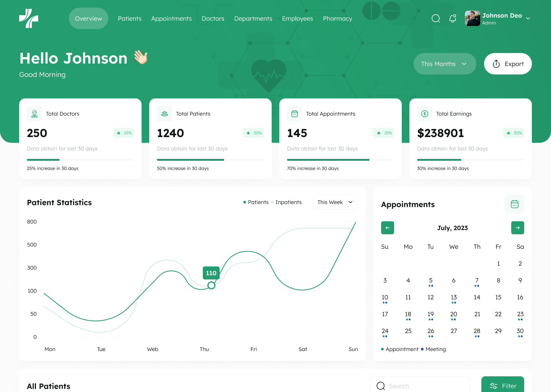Viewport: 551px width, 392px height.
Task: Expand the Johnson Deo profile menu
Action: pos(529,18)
